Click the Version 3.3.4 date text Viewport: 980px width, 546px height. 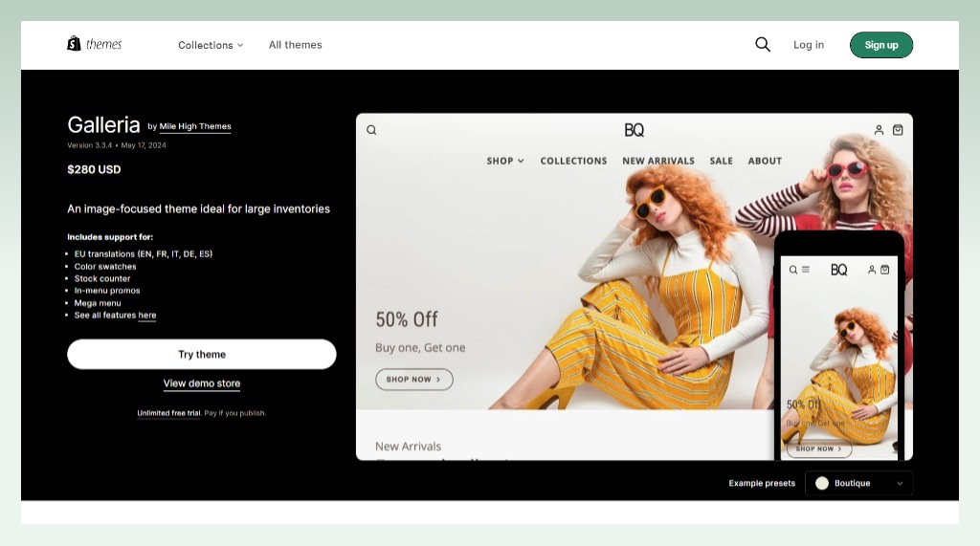(117, 145)
